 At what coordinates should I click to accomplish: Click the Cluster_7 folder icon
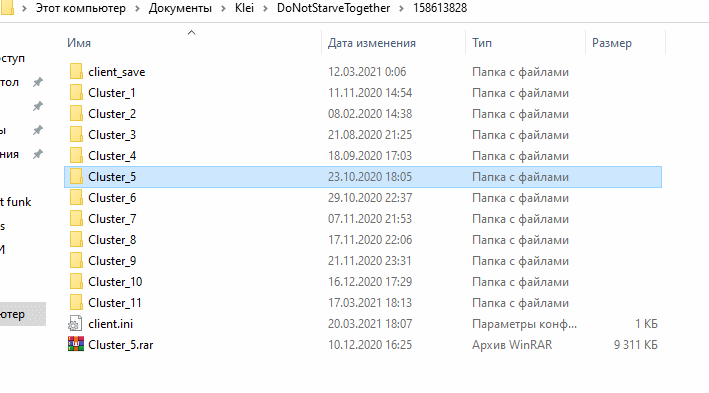click(76, 218)
